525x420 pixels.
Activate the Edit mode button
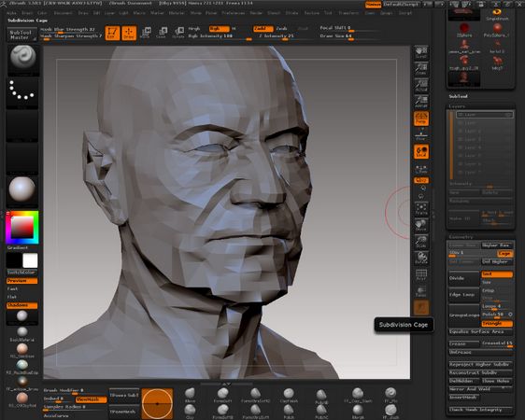coord(112,33)
